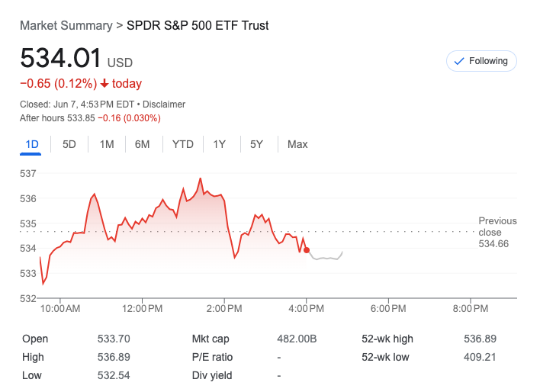The width and height of the screenshot is (540, 392).
Task: Click the 2:00 PM axis label
Action: tap(224, 308)
